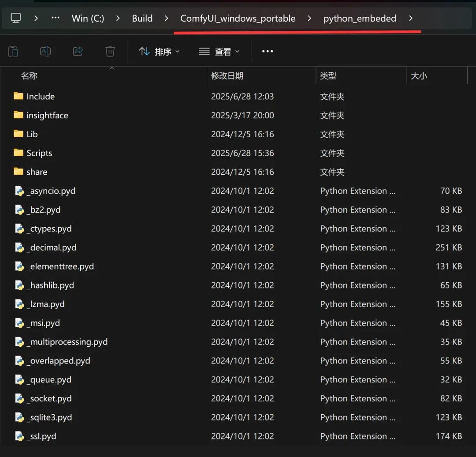Image resolution: width=476 pixels, height=457 pixels.
Task: Select the _sqlite3.pyd file
Action: [49, 417]
